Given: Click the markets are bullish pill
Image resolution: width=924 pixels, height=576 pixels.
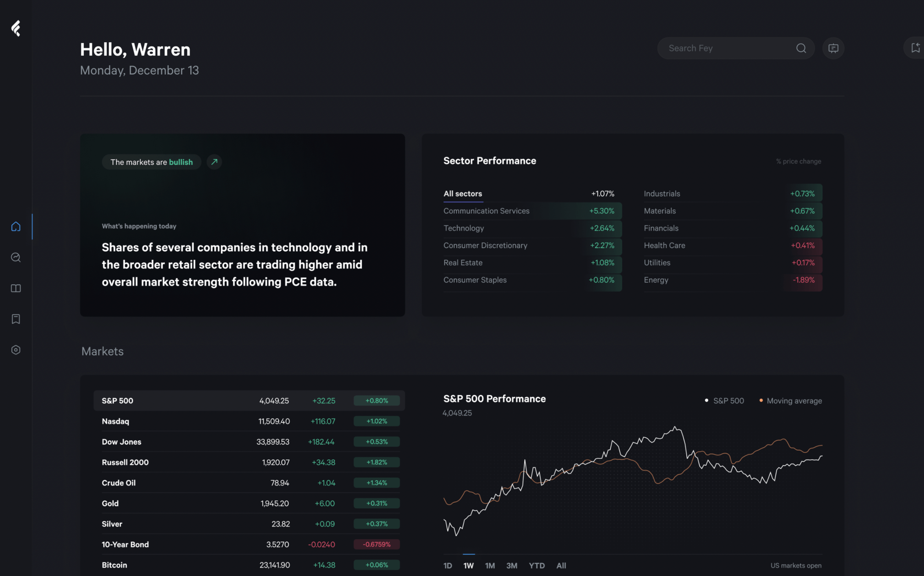Looking at the screenshot, I should [x=151, y=162].
